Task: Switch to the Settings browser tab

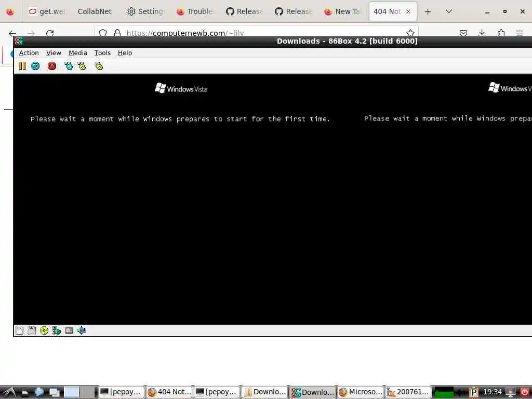Action: tap(145, 11)
